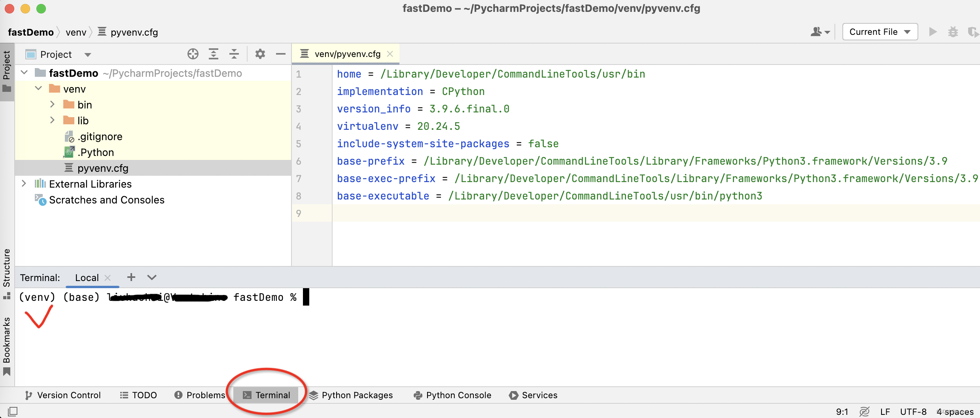Click the terminal prompt input area
Viewport: 980px width, 418px height.
306,297
